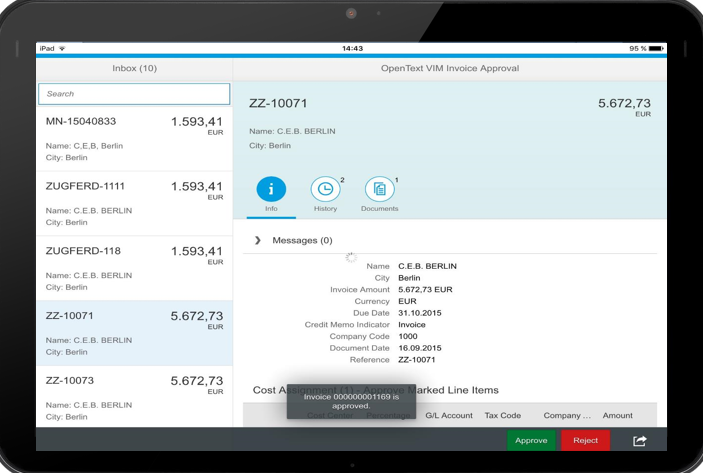The width and height of the screenshot is (703, 473).
Task: Click the Tax Code column header
Action: (x=502, y=415)
